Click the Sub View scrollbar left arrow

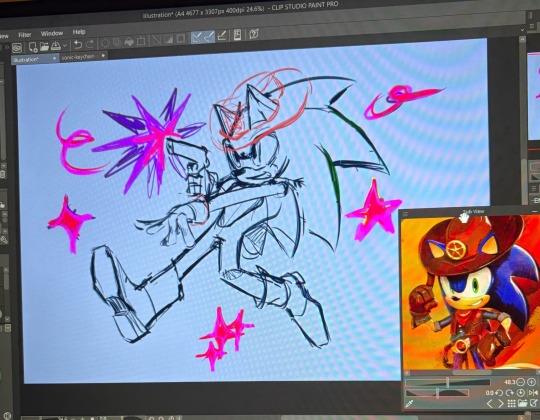[407, 373]
